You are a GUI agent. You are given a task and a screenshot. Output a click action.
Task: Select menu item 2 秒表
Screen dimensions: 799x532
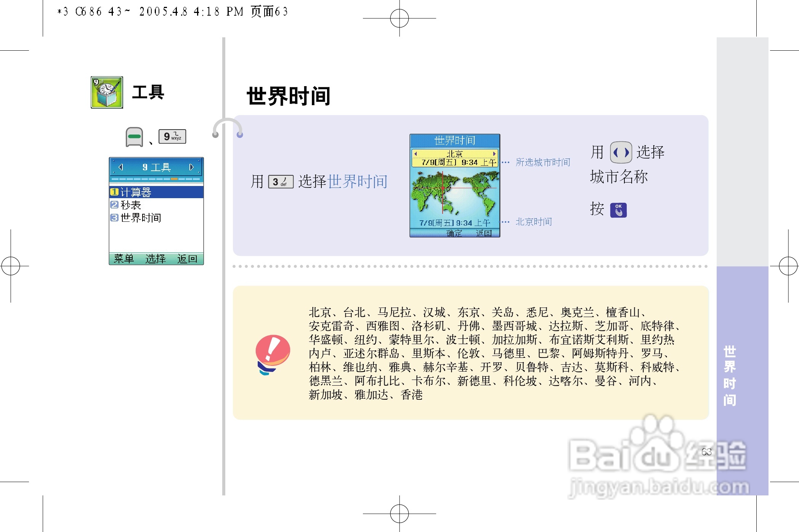pyautogui.click(x=132, y=205)
